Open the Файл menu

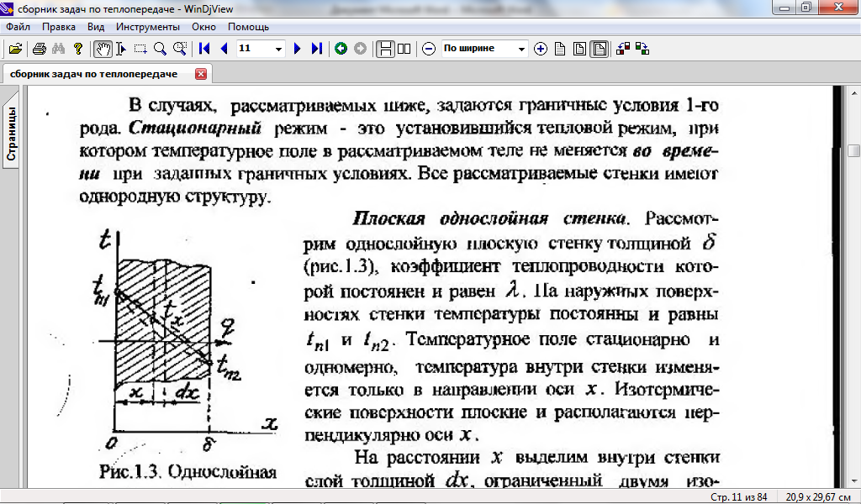(18, 27)
